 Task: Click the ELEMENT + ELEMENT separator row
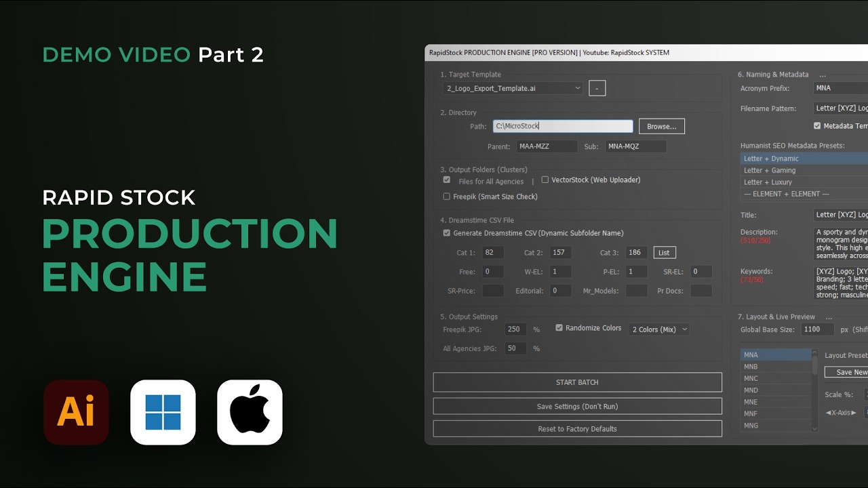point(804,194)
